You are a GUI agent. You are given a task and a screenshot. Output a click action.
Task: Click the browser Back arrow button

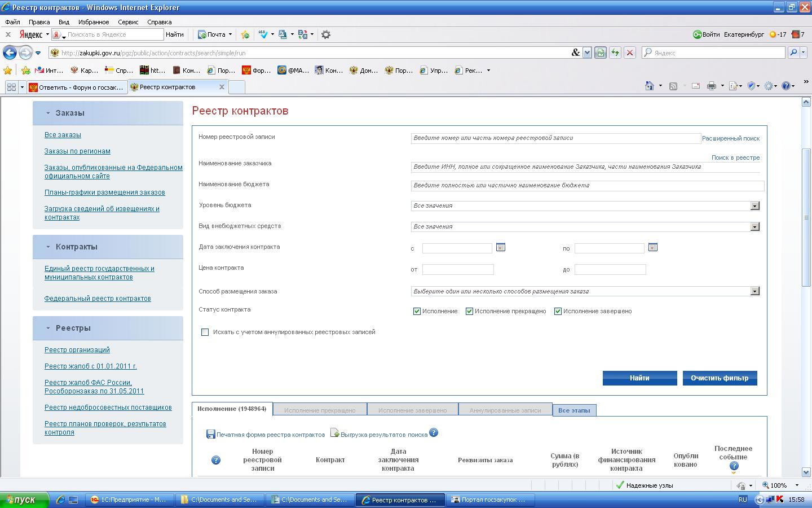[10, 52]
